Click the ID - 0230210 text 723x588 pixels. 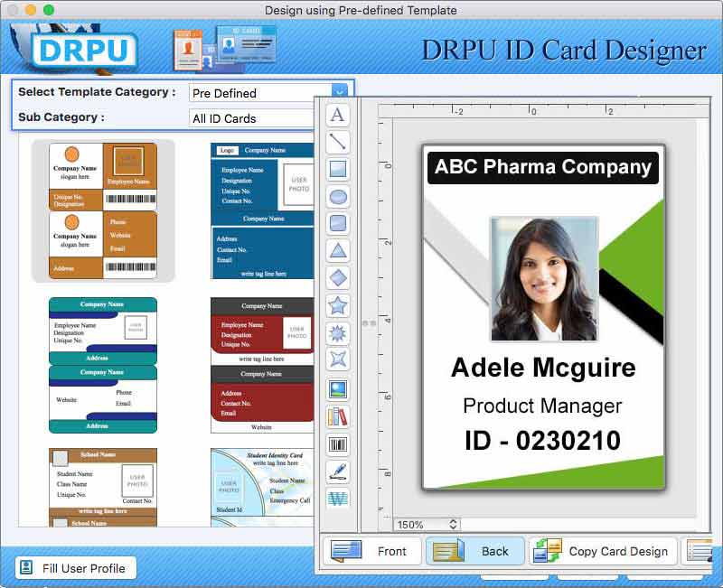tap(542, 441)
